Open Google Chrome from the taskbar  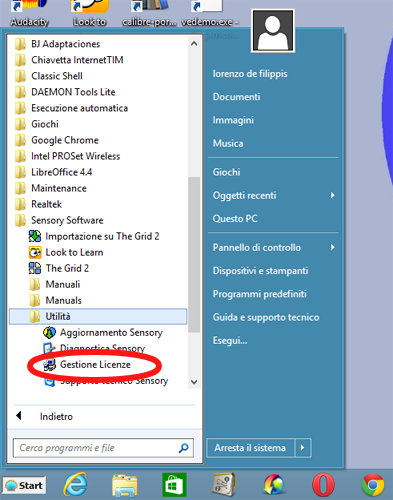pyautogui.click(x=373, y=485)
